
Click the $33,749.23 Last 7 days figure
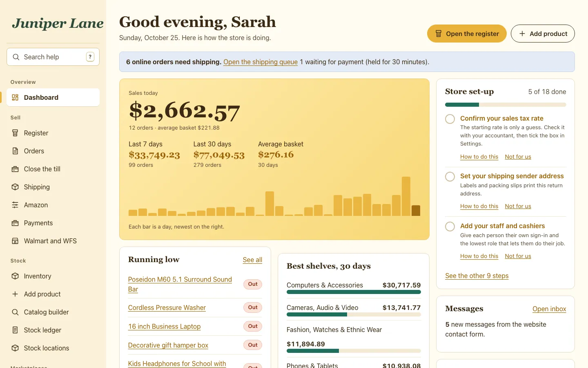pyautogui.click(x=154, y=155)
